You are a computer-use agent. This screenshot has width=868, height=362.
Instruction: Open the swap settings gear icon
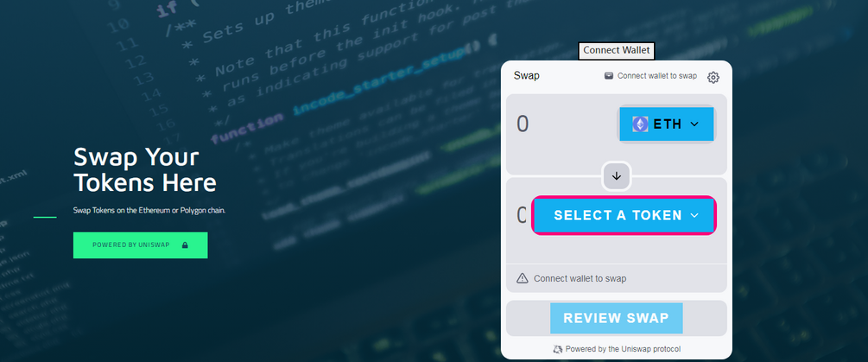click(713, 78)
